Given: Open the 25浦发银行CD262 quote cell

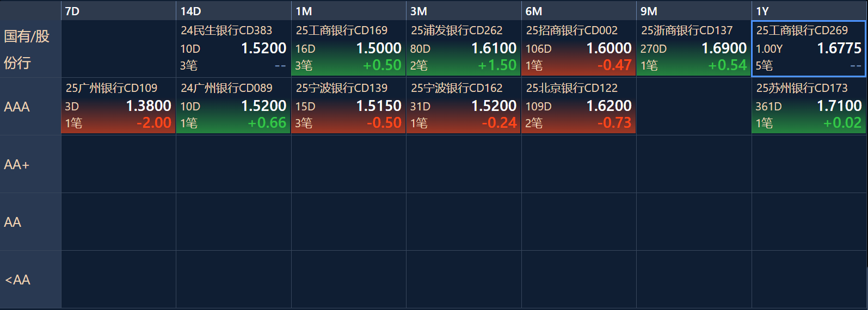Looking at the screenshot, I should coord(464,48).
